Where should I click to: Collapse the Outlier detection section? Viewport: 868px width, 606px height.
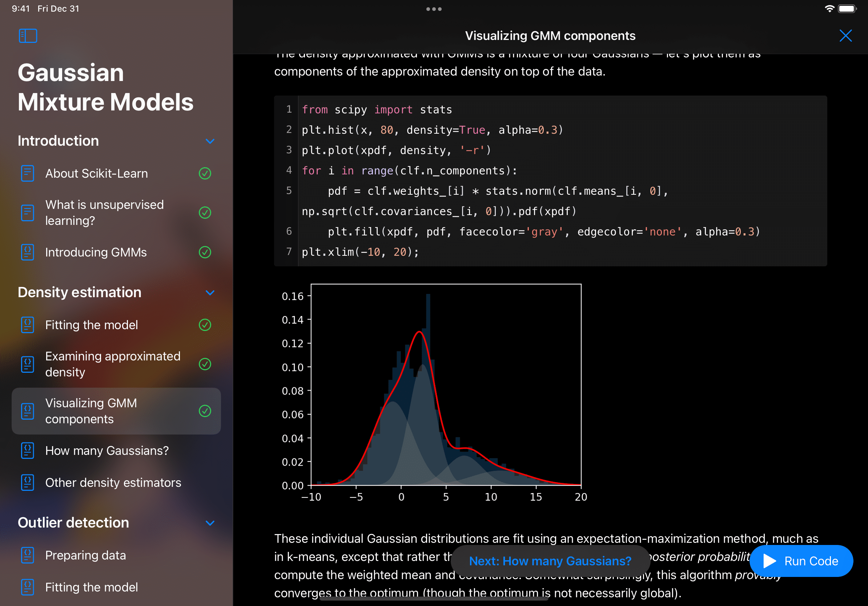pos(210,523)
